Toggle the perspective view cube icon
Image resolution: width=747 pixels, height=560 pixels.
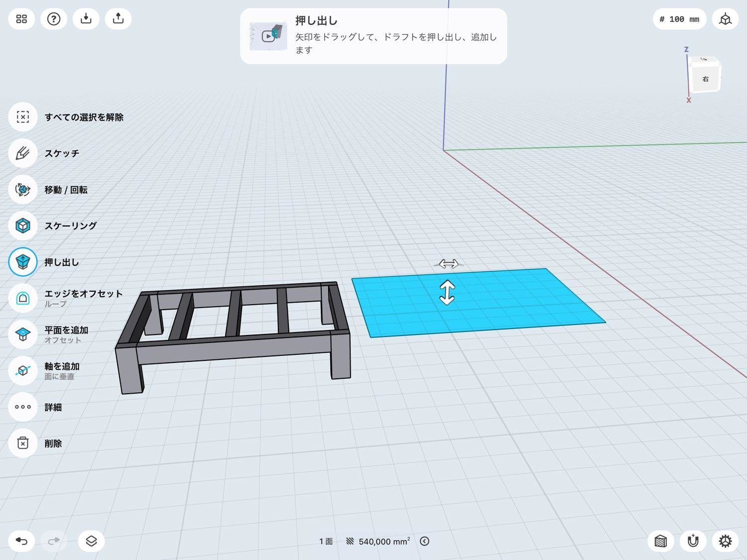(x=725, y=19)
